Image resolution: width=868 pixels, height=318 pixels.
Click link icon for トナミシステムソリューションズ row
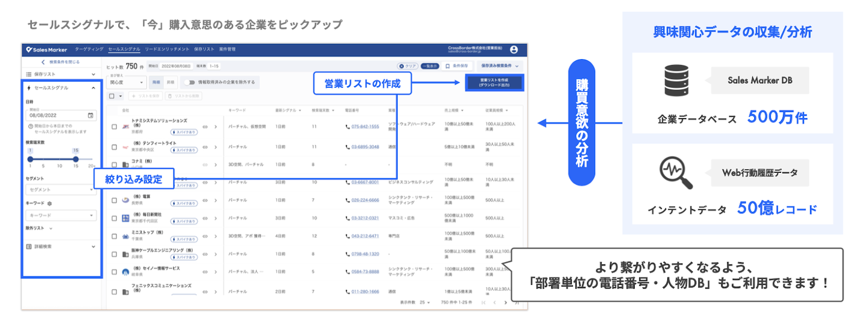click(x=205, y=126)
